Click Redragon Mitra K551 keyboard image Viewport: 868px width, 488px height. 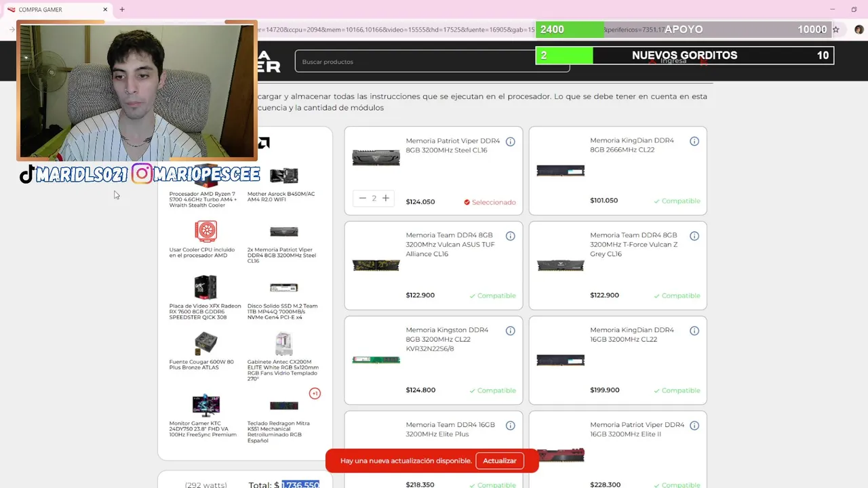tap(283, 406)
